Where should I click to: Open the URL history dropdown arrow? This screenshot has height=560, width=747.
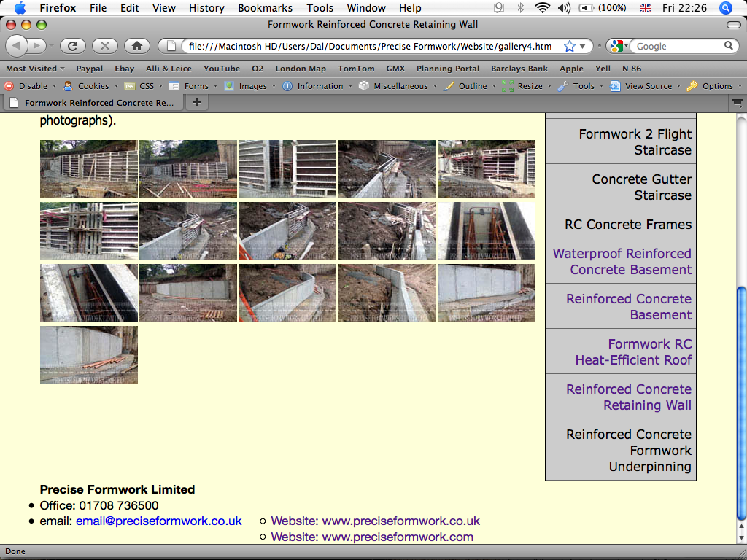tap(582, 46)
